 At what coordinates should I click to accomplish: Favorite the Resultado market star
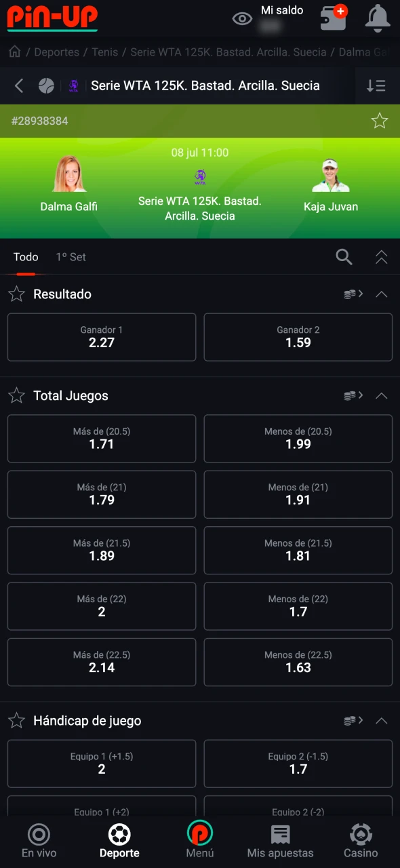(x=16, y=294)
